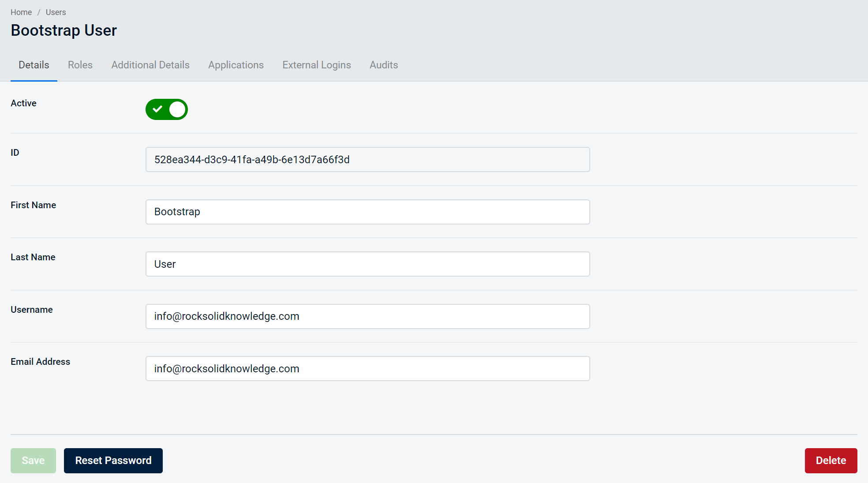Click the Details tab
Image resolution: width=868 pixels, height=483 pixels.
tap(33, 65)
